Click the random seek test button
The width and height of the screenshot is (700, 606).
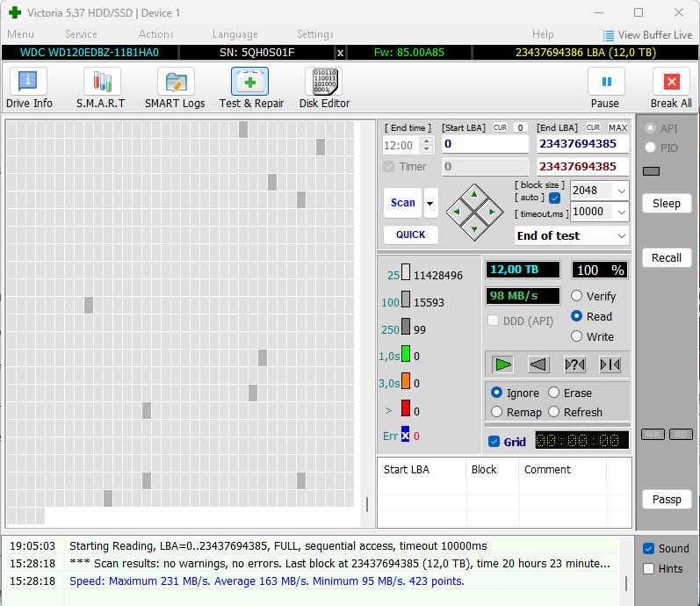coord(574,364)
